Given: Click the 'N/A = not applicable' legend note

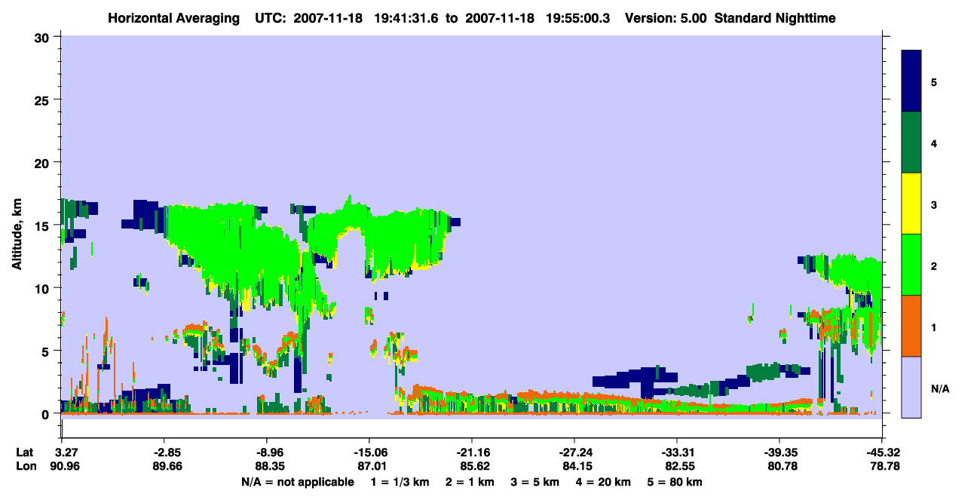Looking at the screenshot, I should pyautogui.click(x=297, y=482).
